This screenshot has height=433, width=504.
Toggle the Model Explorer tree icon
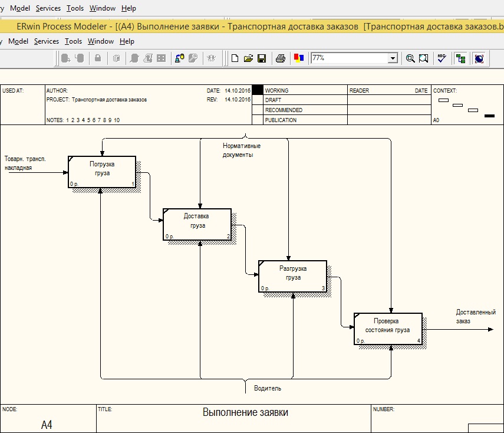point(460,58)
